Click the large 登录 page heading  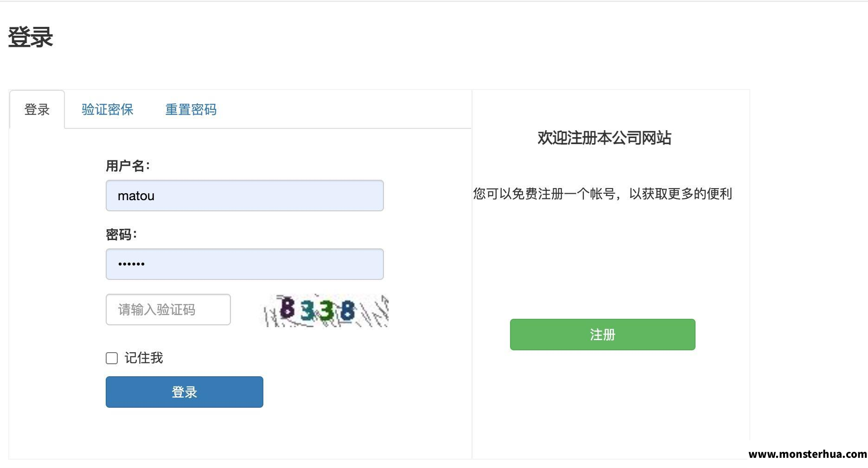[x=31, y=37]
